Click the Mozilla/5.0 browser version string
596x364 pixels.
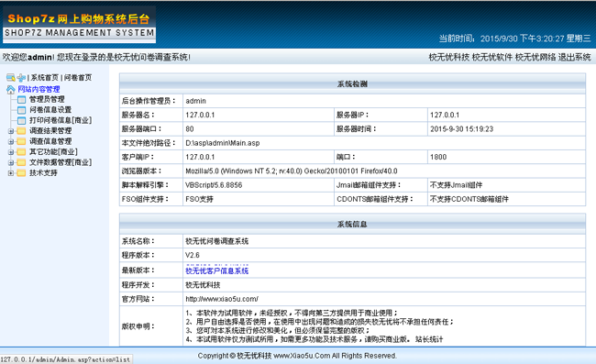tap(292, 171)
